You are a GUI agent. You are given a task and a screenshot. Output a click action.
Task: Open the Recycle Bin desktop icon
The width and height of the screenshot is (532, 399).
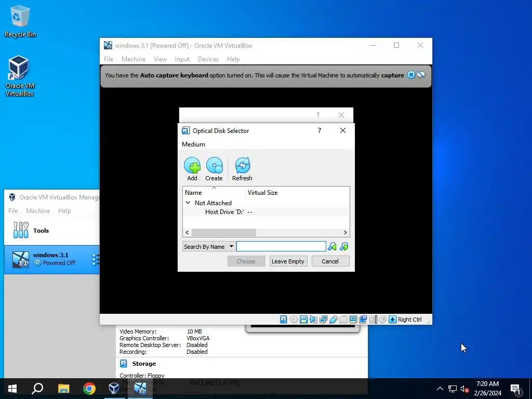pyautogui.click(x=20, y=21)
